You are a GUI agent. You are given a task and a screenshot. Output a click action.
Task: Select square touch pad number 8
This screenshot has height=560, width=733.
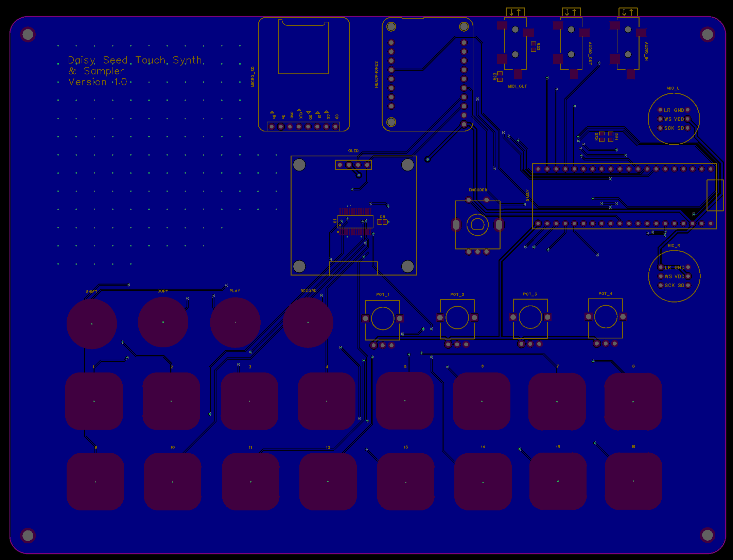click(x=633, y=401)
